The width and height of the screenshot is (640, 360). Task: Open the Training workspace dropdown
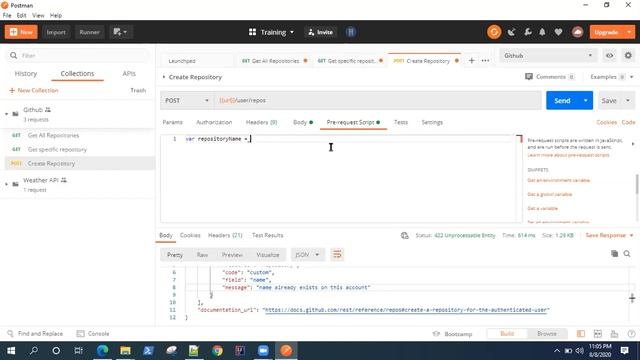(271, 32)
